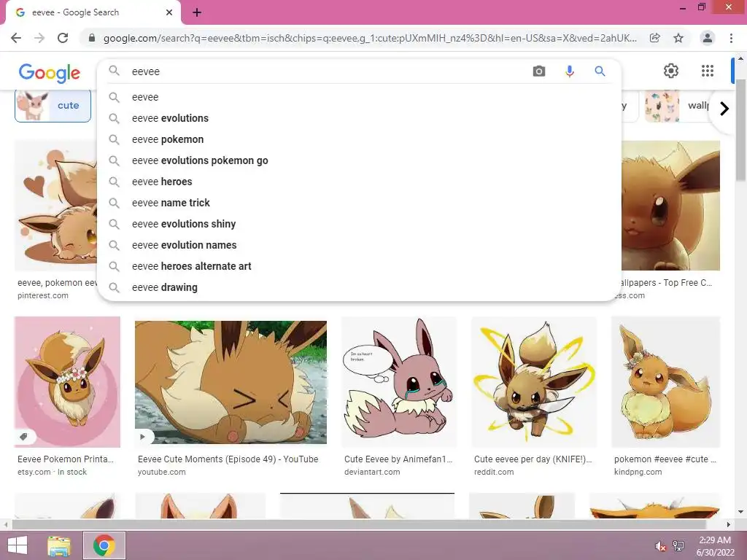Open Eevee Pokemon Printable etsy thumbnail
The image size is (747, 560).
pyautogui.click(x=67, y=382)
